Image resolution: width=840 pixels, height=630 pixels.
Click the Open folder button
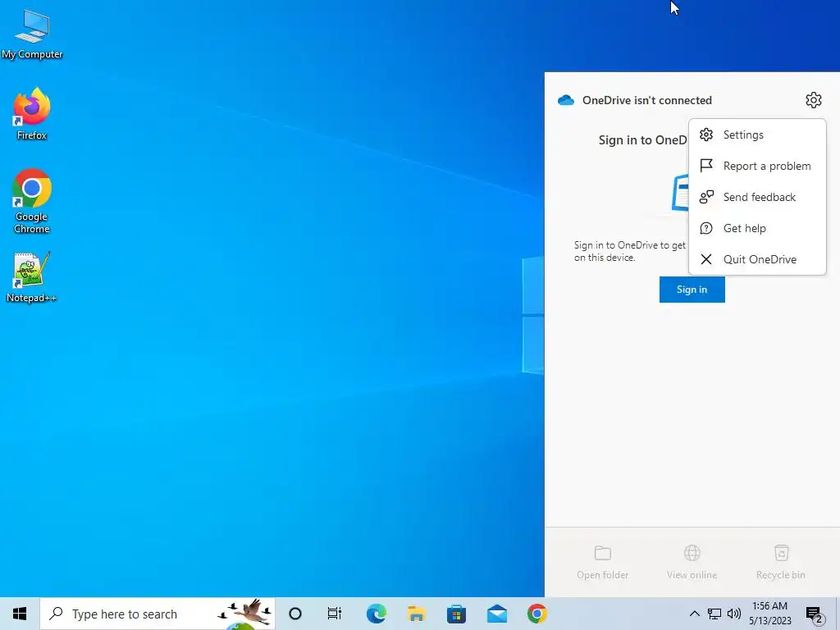pyautogui.click(x=603, y=562)
